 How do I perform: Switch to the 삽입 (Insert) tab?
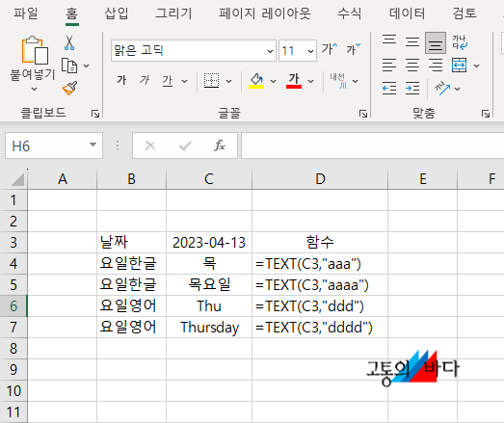117,13
